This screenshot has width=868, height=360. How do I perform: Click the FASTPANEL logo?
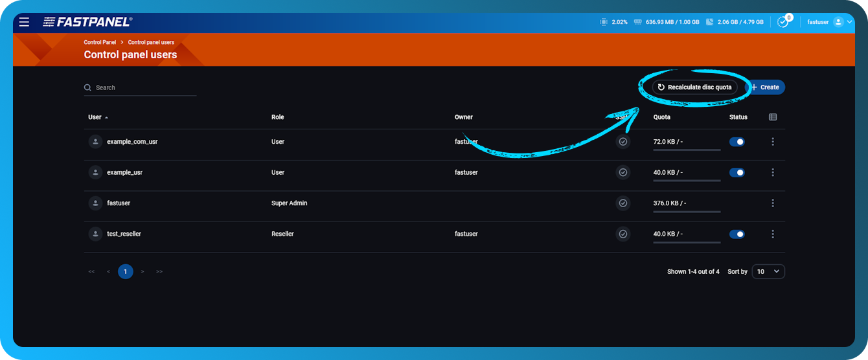coord(87,22)
